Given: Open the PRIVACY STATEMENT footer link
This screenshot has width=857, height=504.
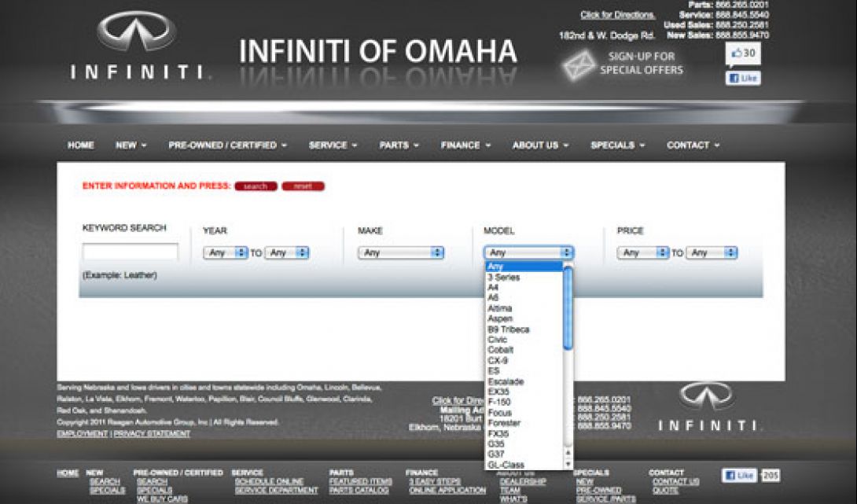Looking at the screenshot, I should (x=152, y=433).
